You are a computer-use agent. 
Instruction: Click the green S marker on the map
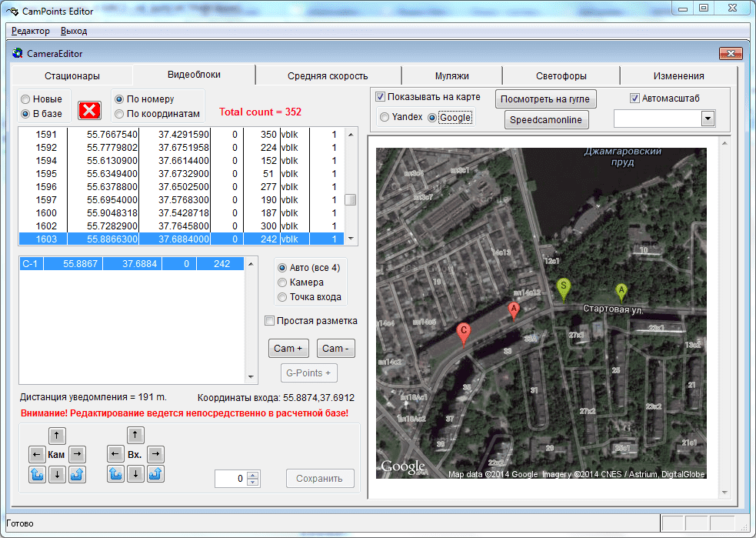(x=563, y=289)
